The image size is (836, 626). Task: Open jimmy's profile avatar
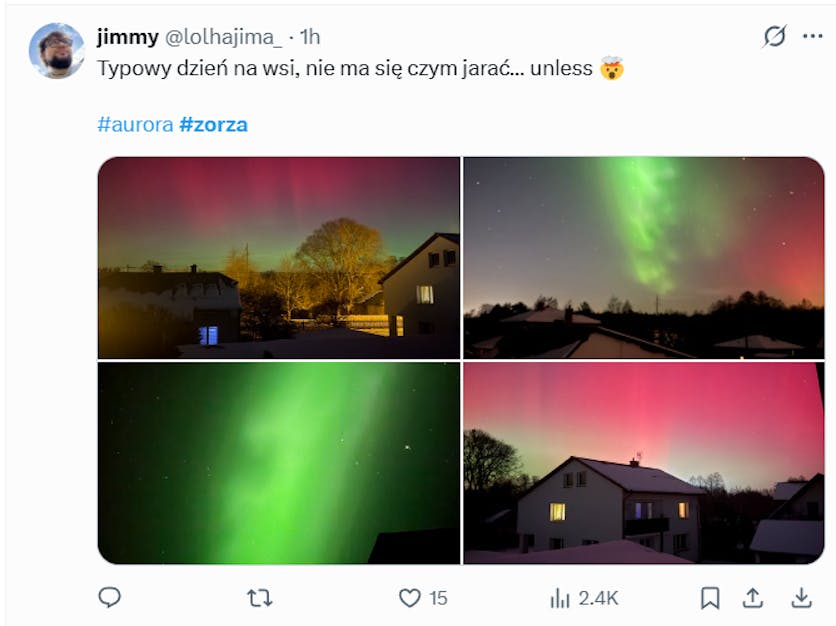[x=57, y=50]
